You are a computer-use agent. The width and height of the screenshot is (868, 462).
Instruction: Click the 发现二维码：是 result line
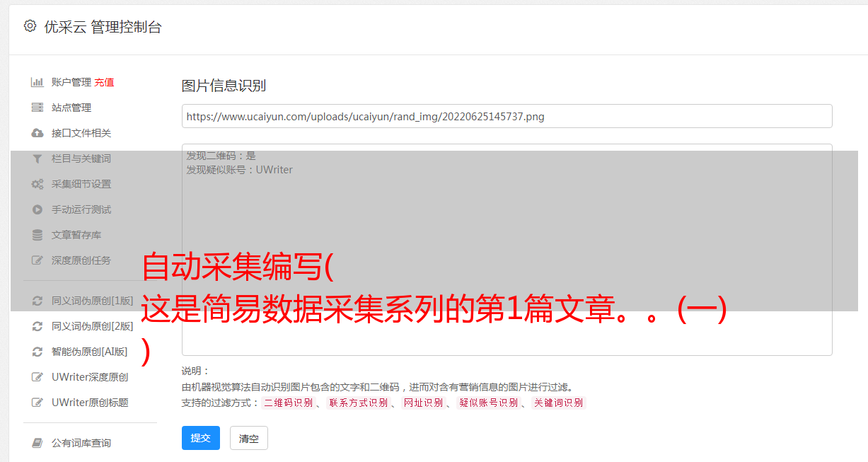pos(221,156)
